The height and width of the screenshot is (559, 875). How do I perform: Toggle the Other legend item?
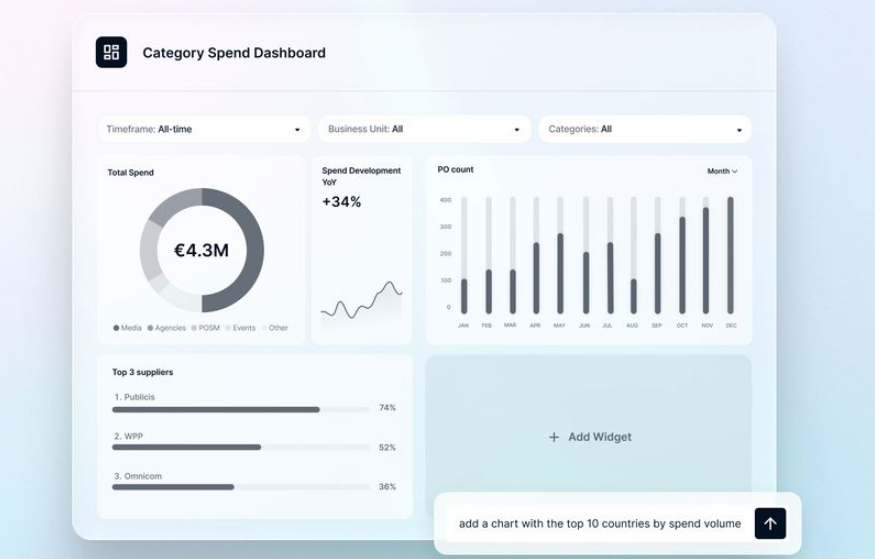(x=275, y=328)
